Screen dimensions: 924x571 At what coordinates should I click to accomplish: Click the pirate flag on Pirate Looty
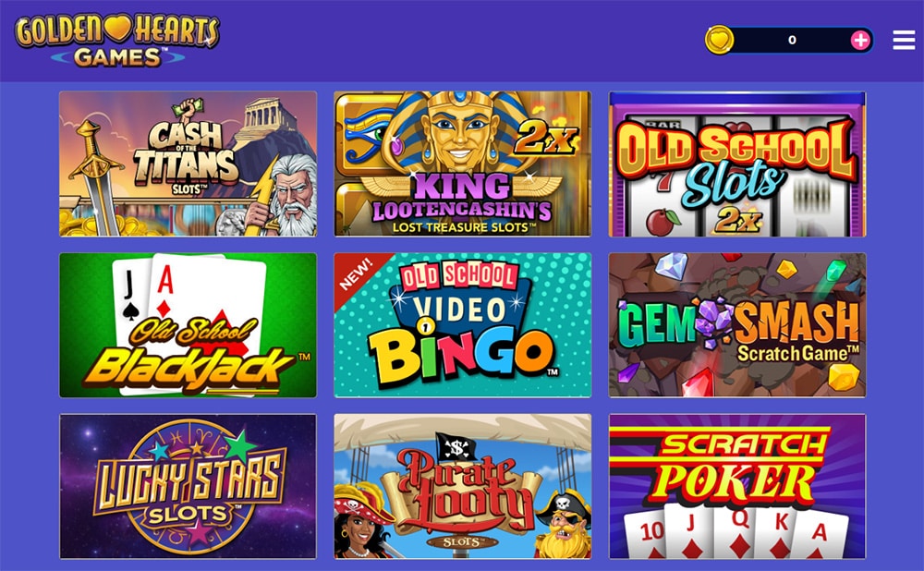tap(456, 446)
